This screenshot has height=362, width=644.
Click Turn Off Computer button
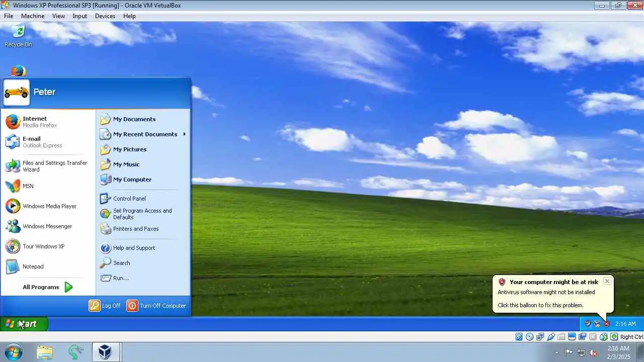156,306
